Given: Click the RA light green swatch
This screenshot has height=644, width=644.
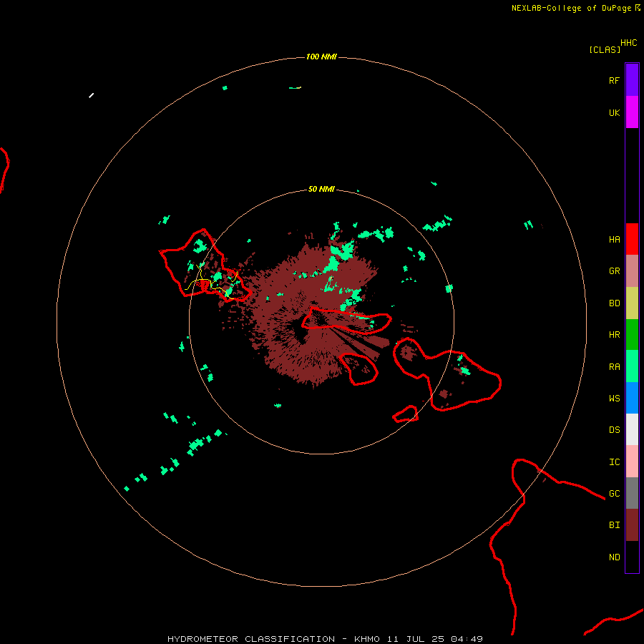Looking at the screenshot, I should pos(632,366).
